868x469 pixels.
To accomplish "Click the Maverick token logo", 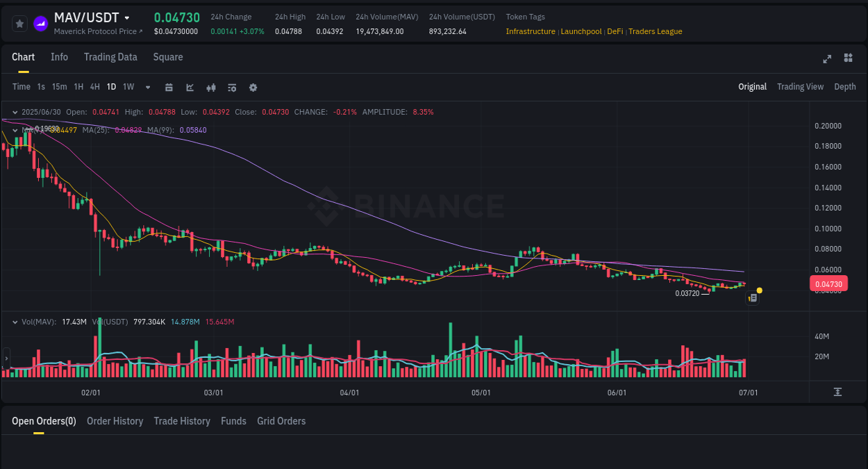I will pyautogui.click(x=40, y=23).
